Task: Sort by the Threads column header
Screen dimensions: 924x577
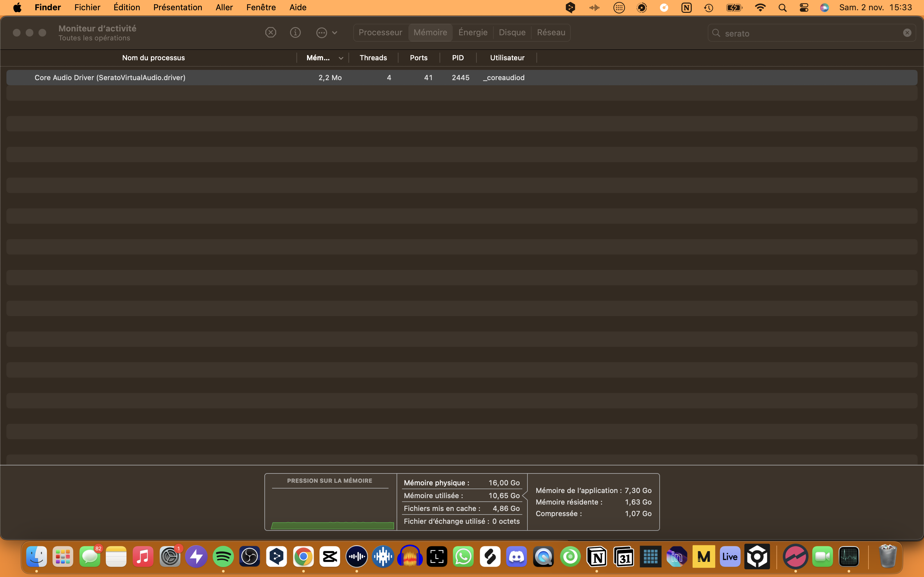Action: [373, 58]
